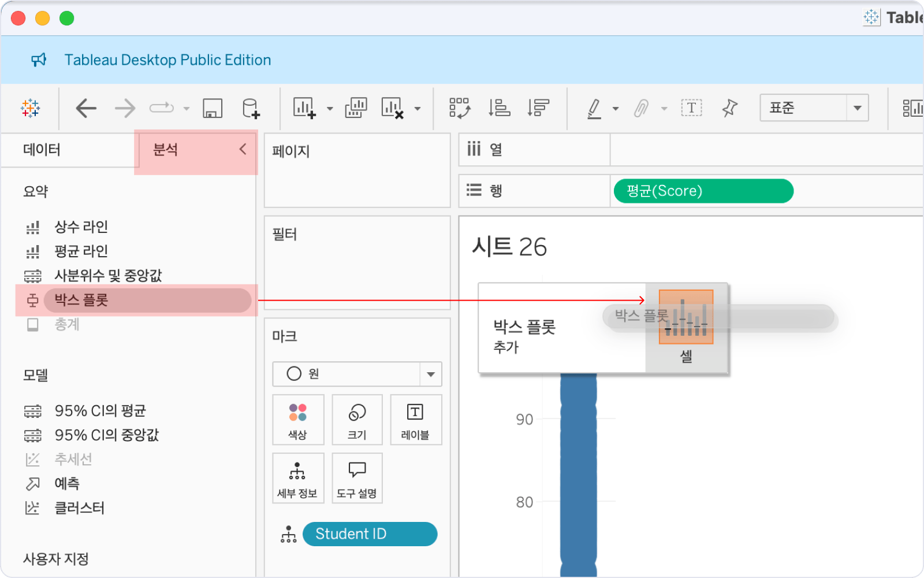Click the Tableau Desktop Public Edition banner link
This screenshot has width=924, height=578.
[x=167, y=60]
